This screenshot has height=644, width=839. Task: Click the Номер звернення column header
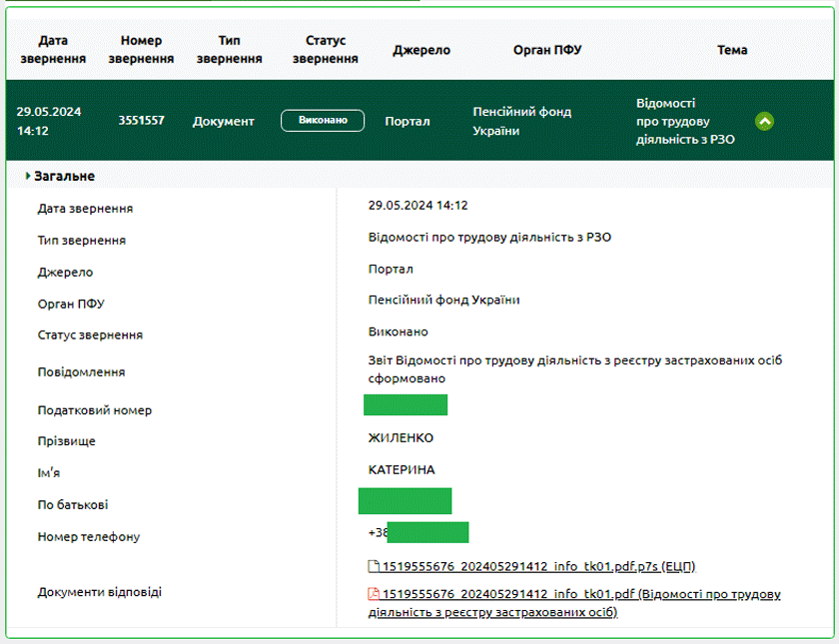tap(141, 50)
